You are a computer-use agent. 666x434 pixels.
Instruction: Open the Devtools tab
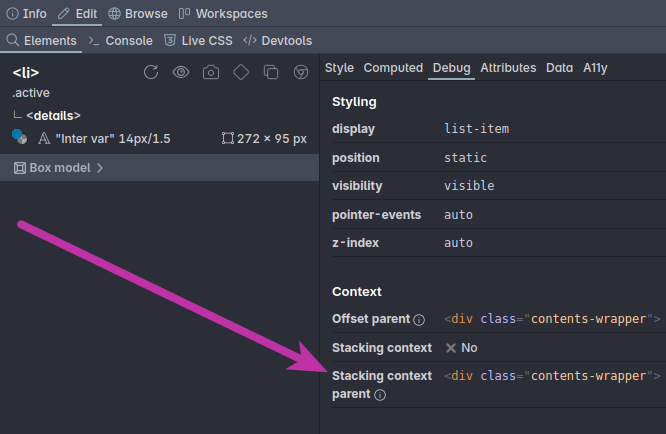pyautogui.click(x=277, y=40)
